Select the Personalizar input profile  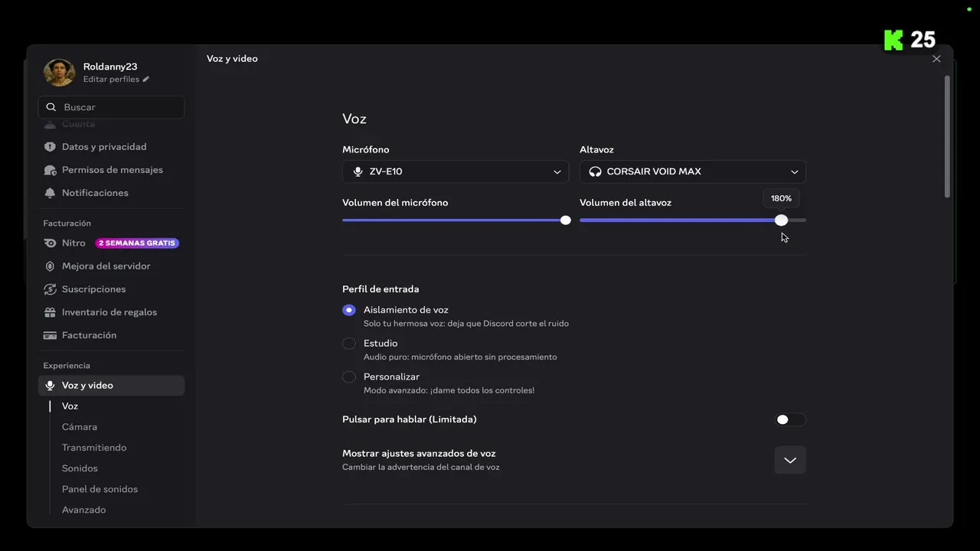(x=349, y=377)
